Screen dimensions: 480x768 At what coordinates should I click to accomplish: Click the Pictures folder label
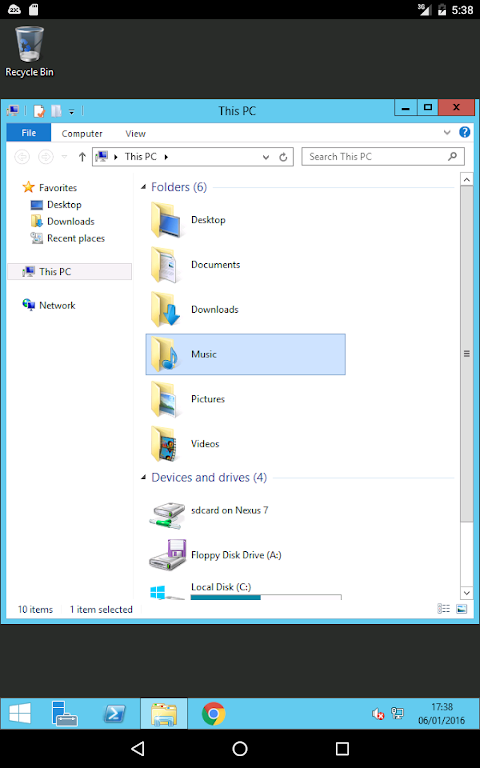pyautogui.click(x=208, y=399)
